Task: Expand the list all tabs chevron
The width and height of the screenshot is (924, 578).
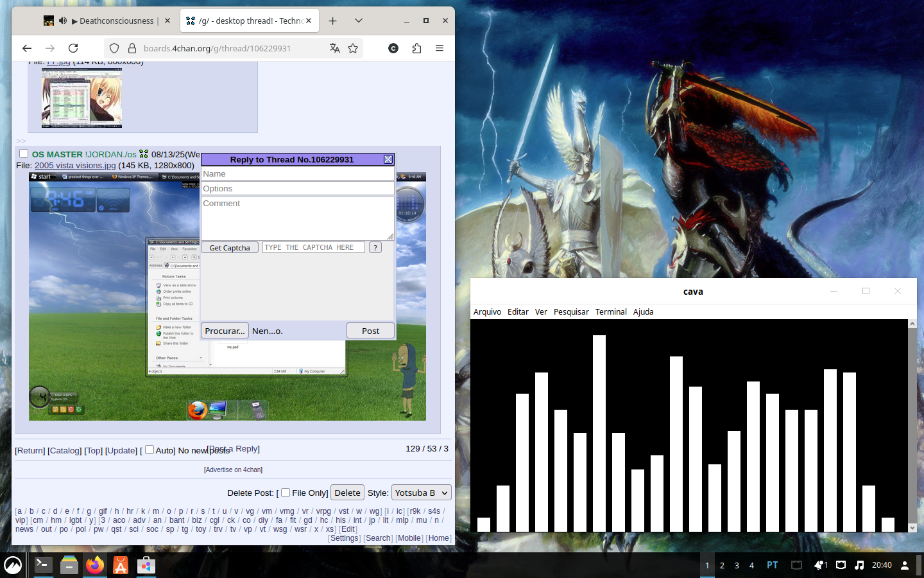Action: click(x=359, y=21)
